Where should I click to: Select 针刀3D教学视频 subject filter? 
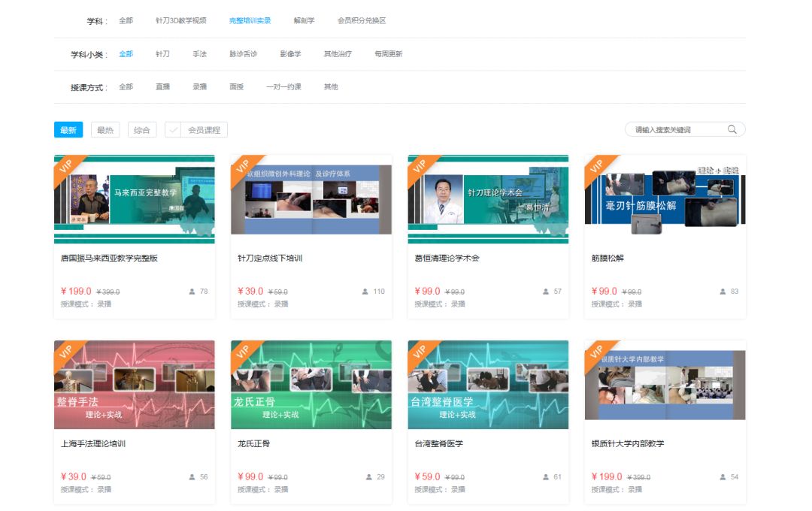click(x=181, y=21)
